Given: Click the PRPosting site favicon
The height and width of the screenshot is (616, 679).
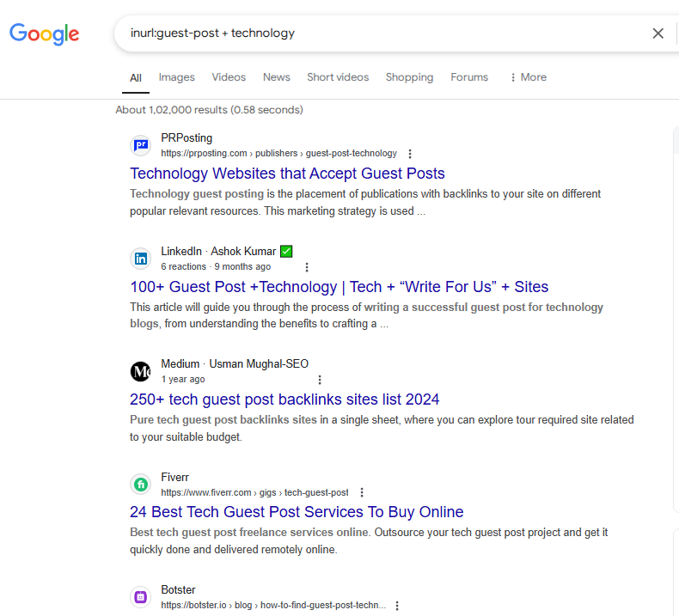Looking at the screenshot, I should click(x=141, y=145).
